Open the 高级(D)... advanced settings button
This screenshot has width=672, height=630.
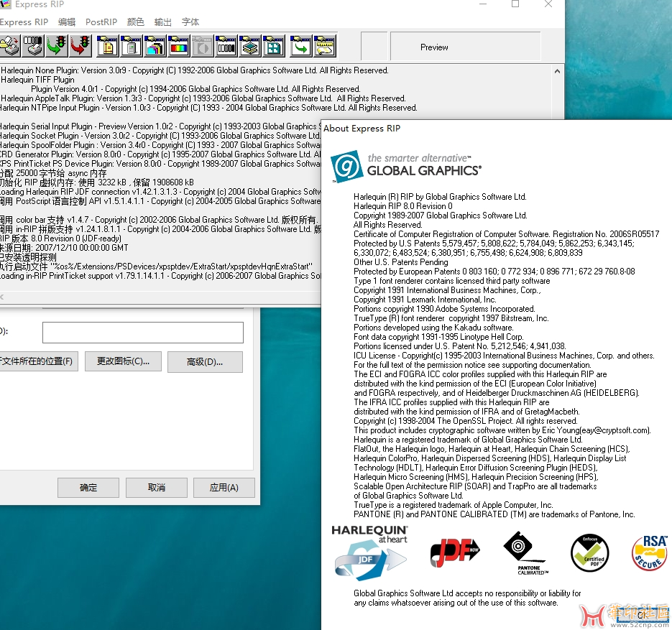pos(205,361)
